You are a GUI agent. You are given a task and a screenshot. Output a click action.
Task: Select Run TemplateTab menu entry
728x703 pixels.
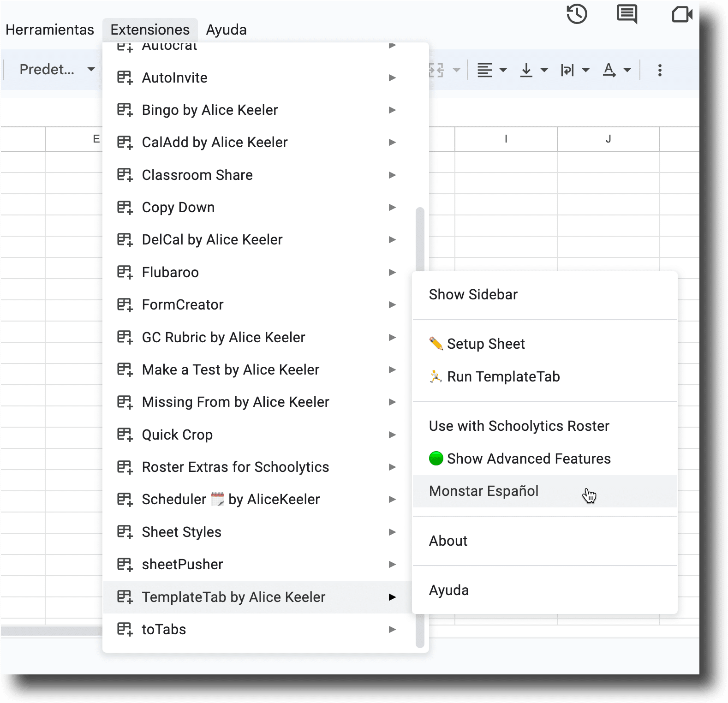pyautogui.click(x=503, y=376)
